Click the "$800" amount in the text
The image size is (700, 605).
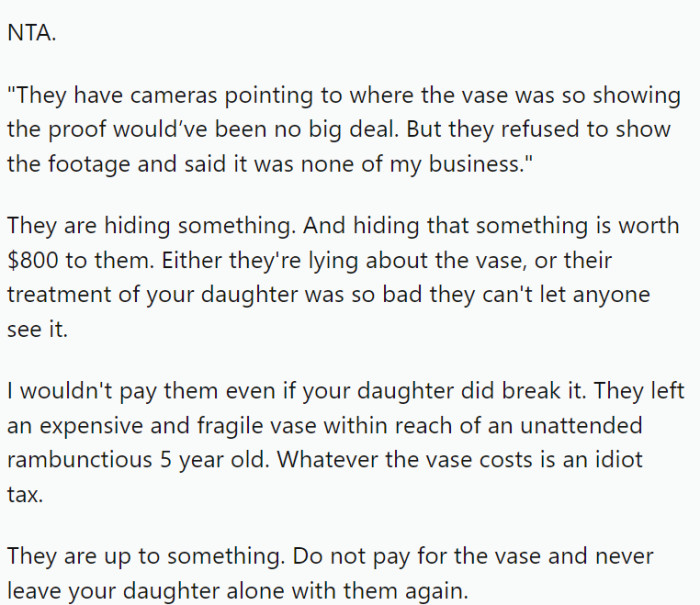pyautogui.click(x=33, y=260)
